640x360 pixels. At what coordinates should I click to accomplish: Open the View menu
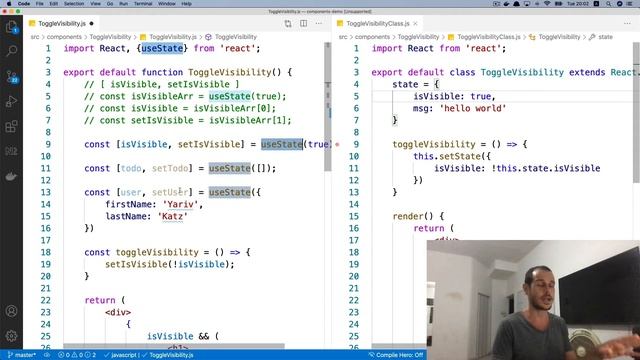pos(96,4)
